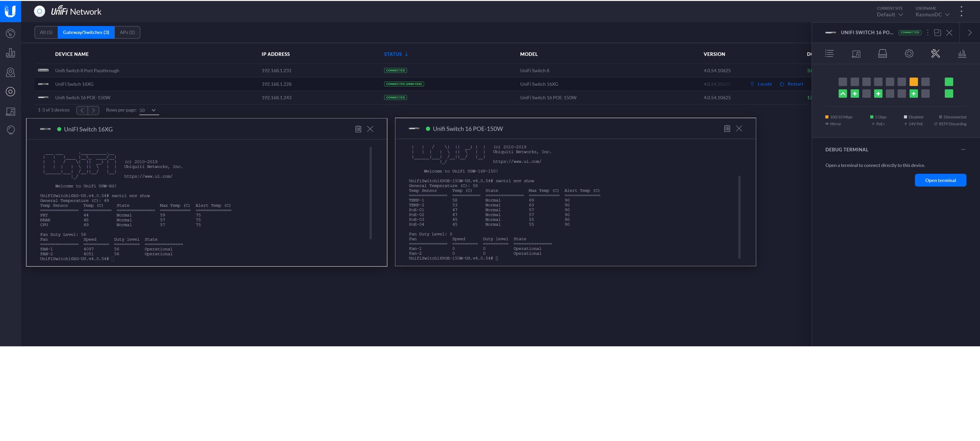The height and width of the screenshot is (441, 980).
Task: Collapse the side panel with right chevron
Action: point(970,32)
